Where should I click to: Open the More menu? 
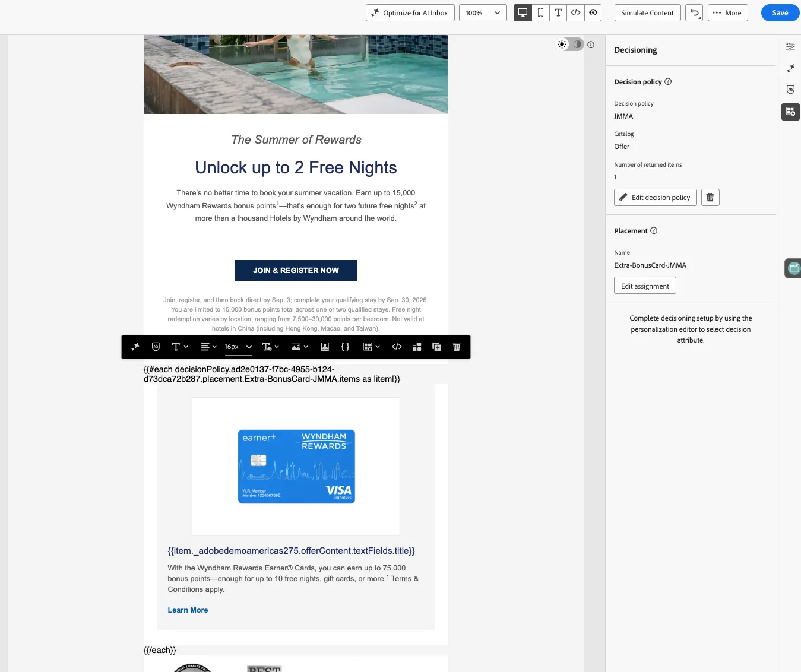(x=727, y=13)
